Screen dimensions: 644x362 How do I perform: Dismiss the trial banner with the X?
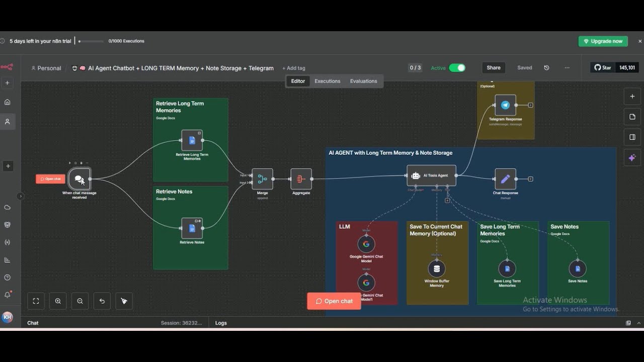640,41
